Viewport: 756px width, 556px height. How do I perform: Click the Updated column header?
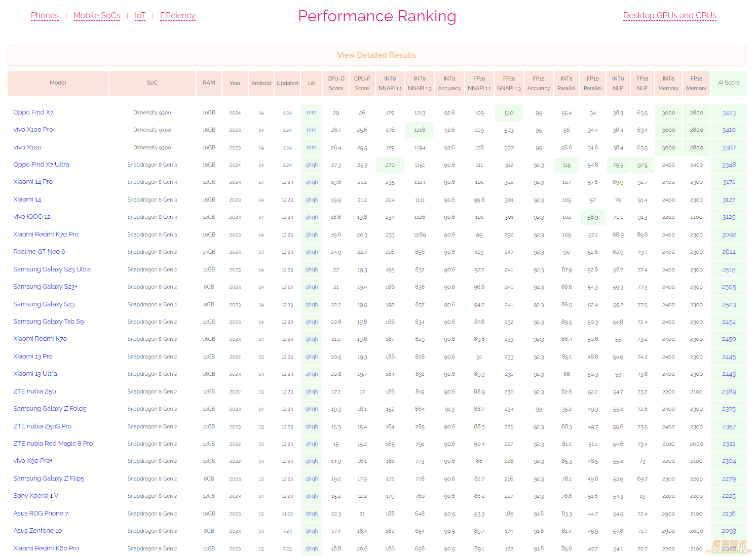coord(287,83)
